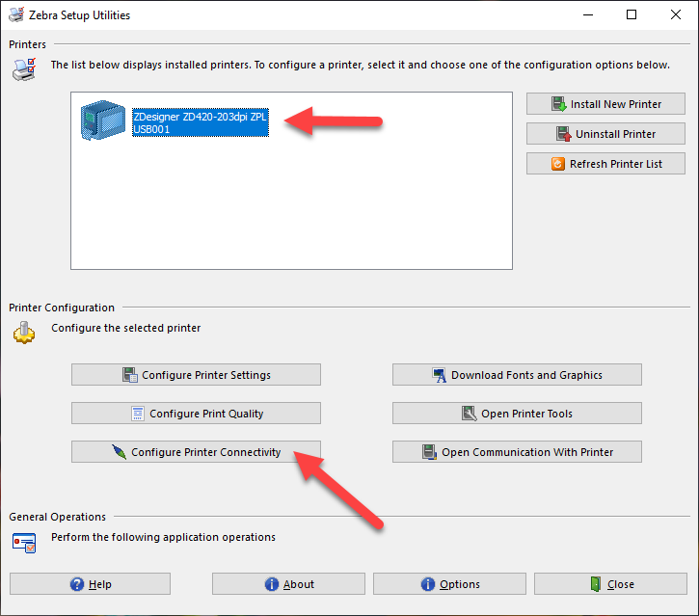Refresh the printer list

pos(605,164)
